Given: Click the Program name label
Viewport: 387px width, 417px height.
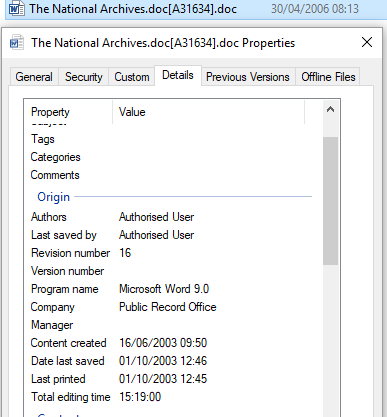Looking at the screenshot, I should point(65,289).
